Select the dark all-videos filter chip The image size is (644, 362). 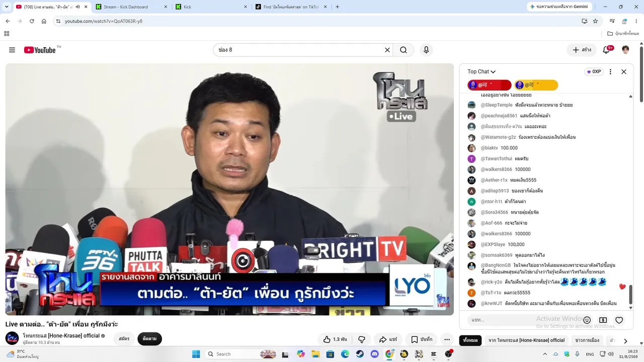470,340
